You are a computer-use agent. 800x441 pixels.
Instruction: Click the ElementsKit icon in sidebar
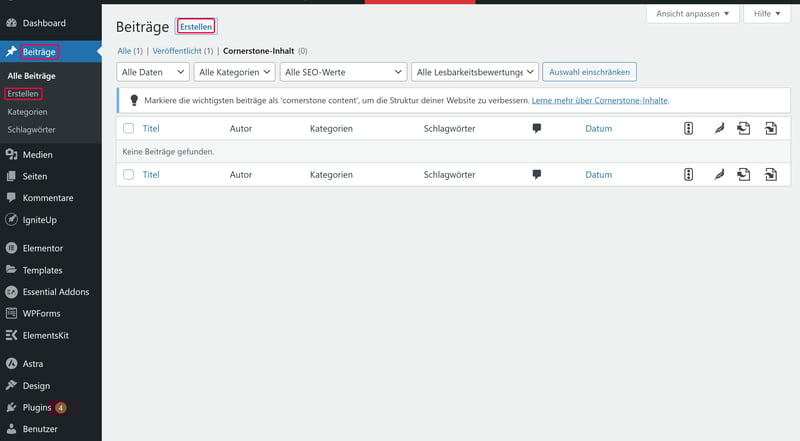pos(11,335)
